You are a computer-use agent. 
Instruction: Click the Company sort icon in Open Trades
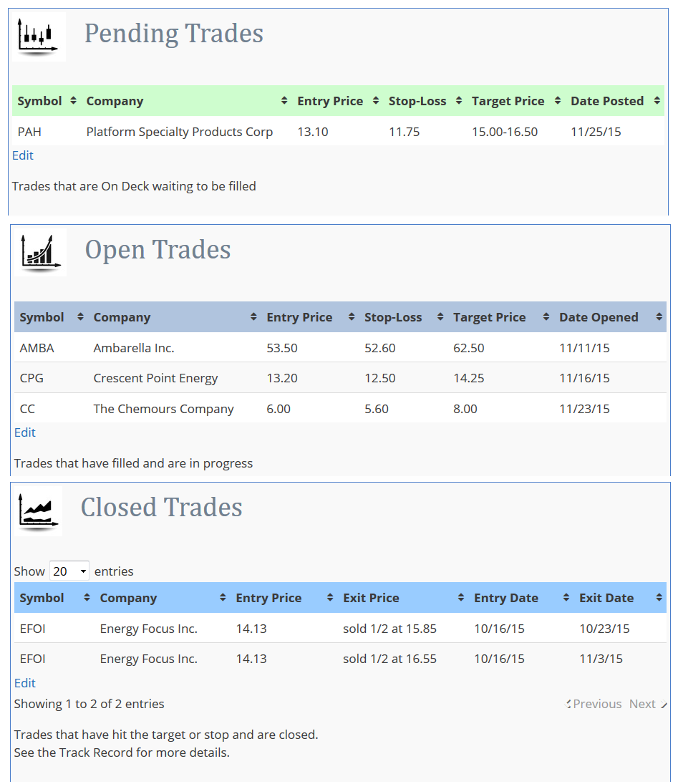253,316
